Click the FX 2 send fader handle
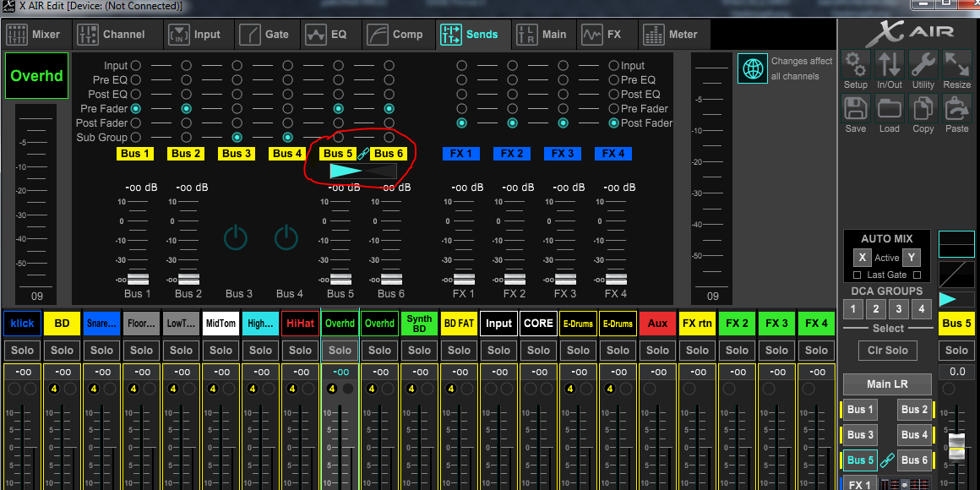Screen dimensions: 980x490 (x=514, y=279)
